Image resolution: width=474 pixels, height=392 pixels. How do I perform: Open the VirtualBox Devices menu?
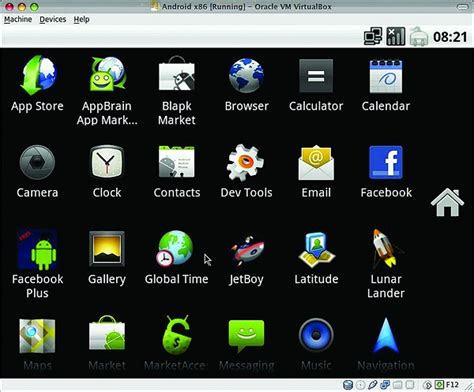tap(53, 19)
